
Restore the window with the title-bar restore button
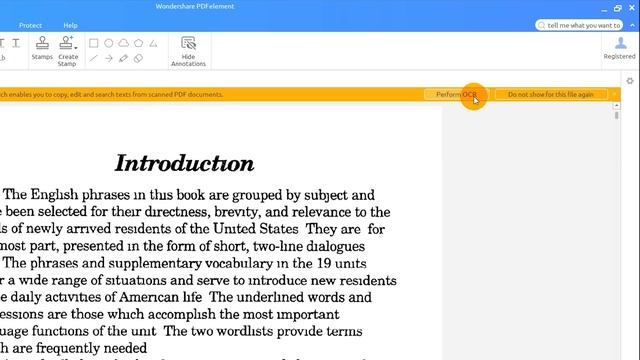click(618, 8)
